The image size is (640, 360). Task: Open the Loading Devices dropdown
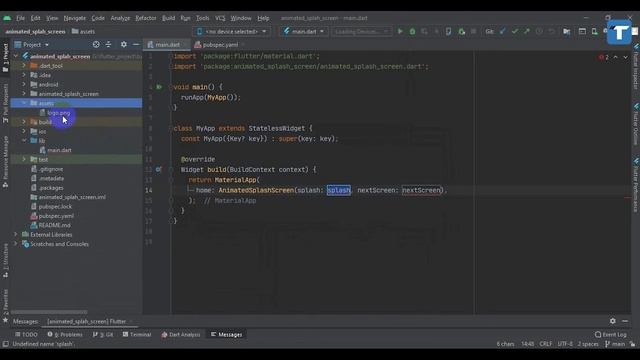click(x=361, y=31)
